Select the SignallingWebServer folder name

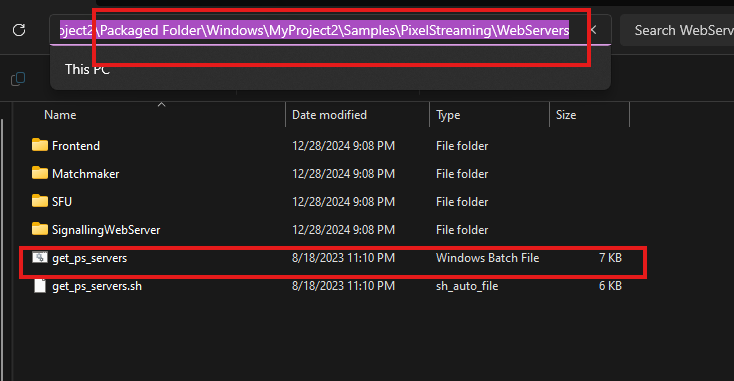pyautogui.click(x=106, y=230)
